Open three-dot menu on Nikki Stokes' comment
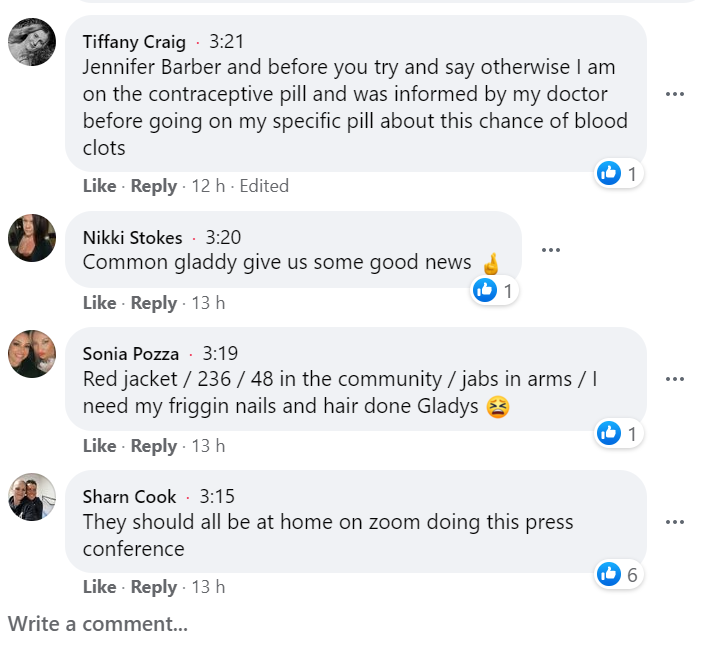The image size is (706, 648). 550,250
